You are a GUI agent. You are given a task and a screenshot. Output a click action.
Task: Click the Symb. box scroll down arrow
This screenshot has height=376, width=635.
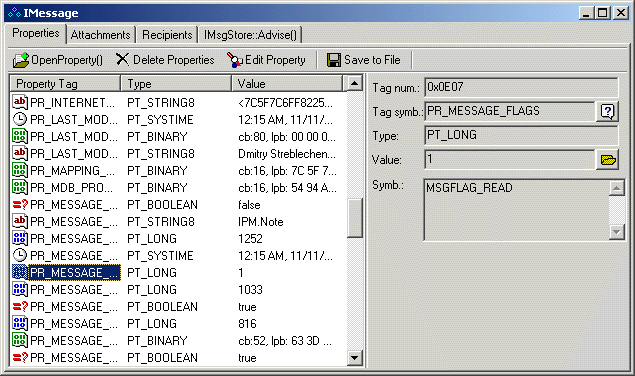click(616, 232)
